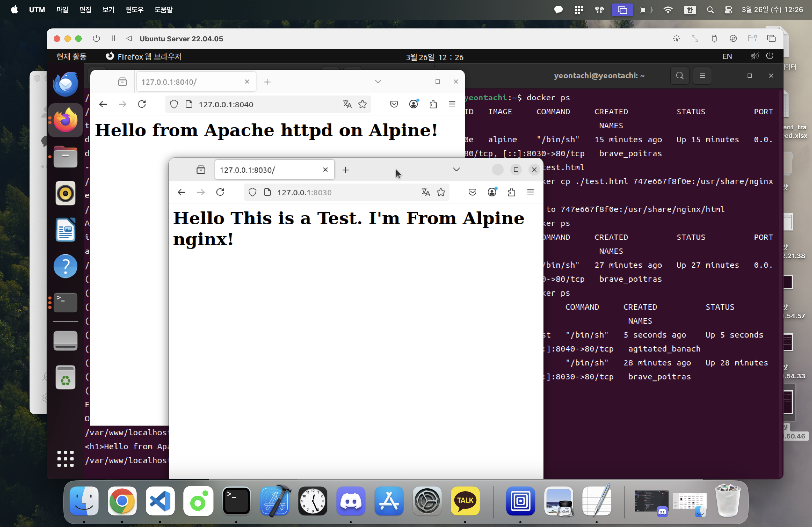Open terminal hamburger menu
The image size is (812, 527).
702,76
